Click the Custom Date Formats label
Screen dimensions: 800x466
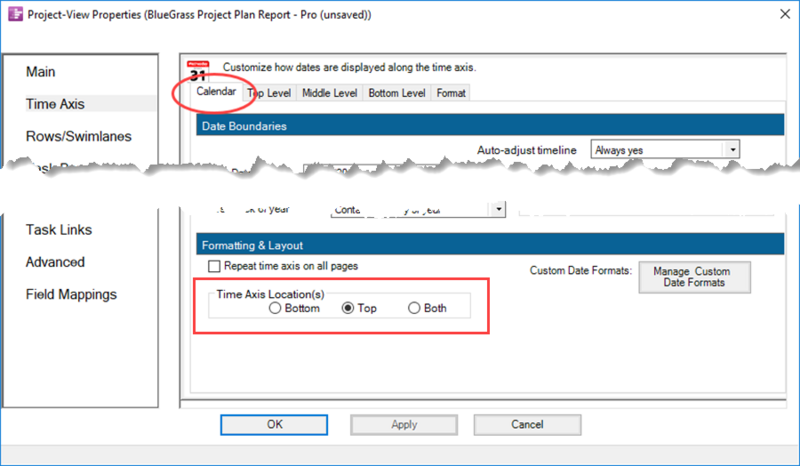pyautogui.click(x=580, y=271)
